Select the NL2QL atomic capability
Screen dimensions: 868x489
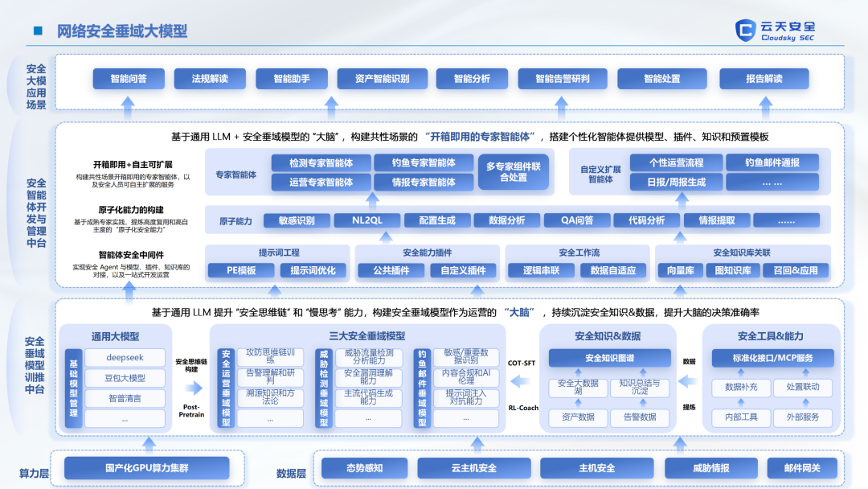367,220
